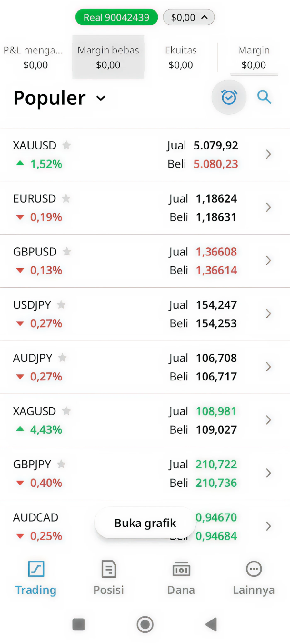Image resolution: width=290 pixels, height=644 pixels.
Task: Switch to the Trading tab
Action: [36, 578]
